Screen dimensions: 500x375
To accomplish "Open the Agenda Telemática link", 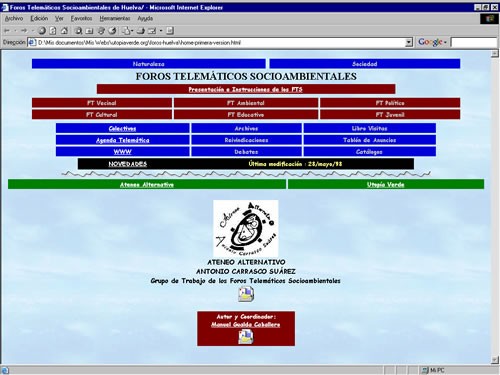I will [x=123, y=140].
